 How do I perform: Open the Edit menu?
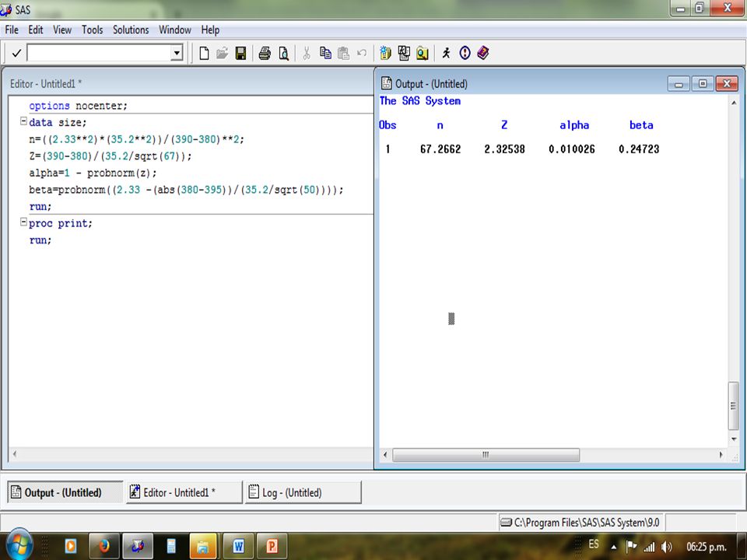36,30
